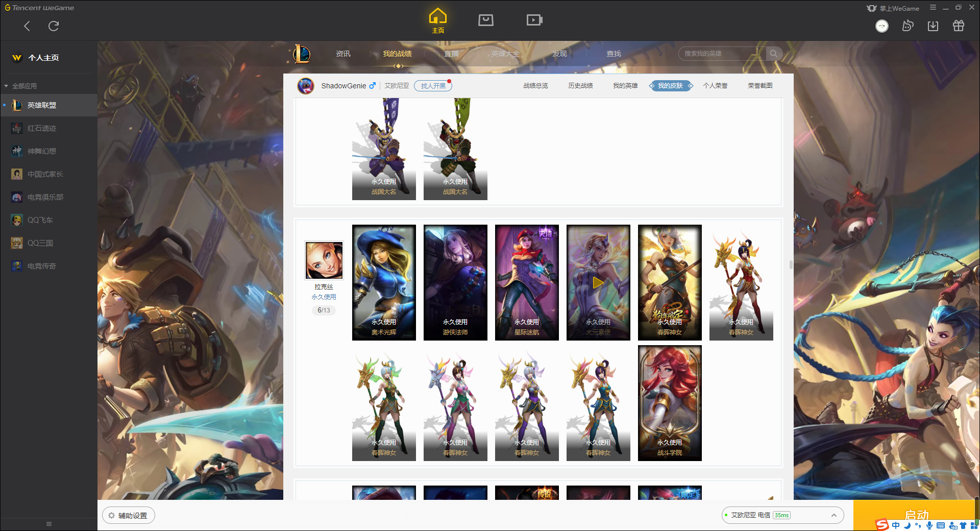The height and width of the screenshot is (531, 980).
Task: Click the sidebar bottom collapse handle
Action: click(49, 524)
